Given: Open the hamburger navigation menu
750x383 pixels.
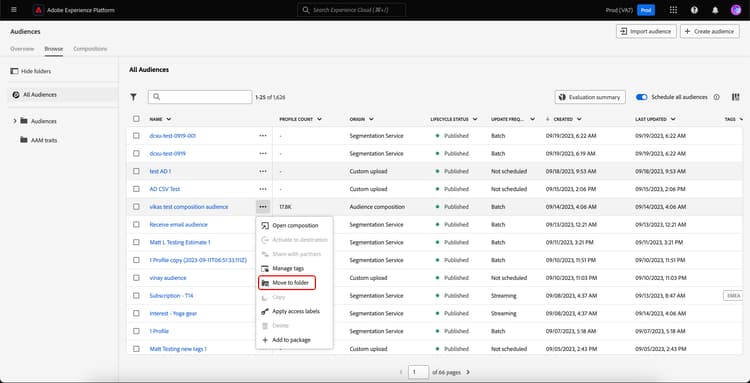Looking at the screenshot, I should pyautogui.click(x=13, y=10).
